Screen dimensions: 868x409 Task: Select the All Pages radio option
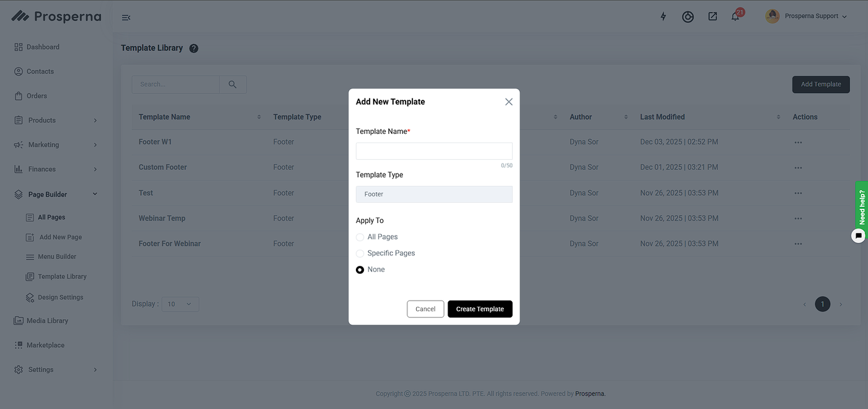[x=360, y=237]
